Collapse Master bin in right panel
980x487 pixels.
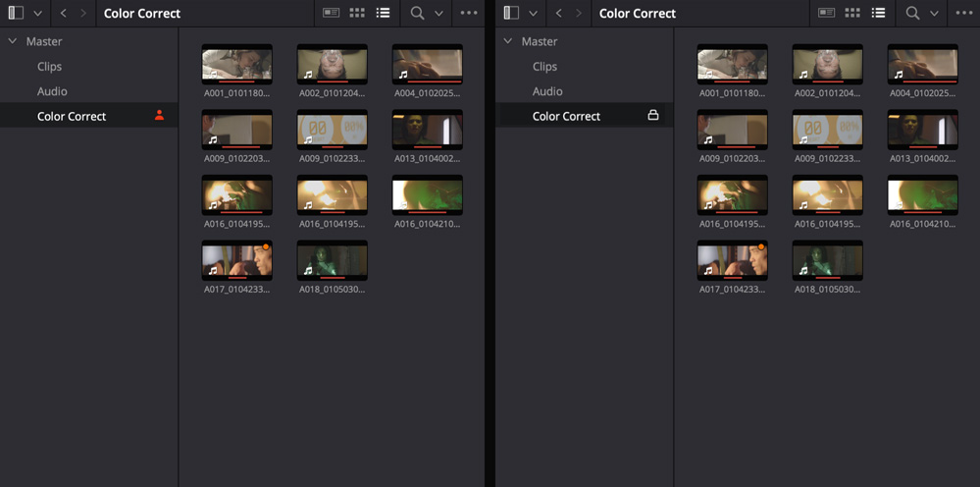pos(508,41)
